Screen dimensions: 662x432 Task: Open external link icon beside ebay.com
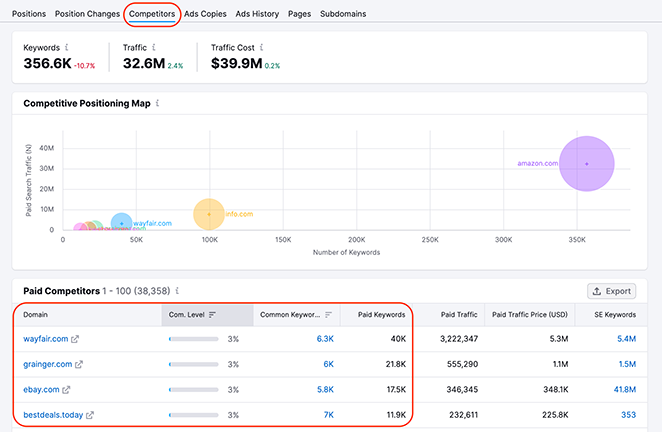[x=65, y=390]
